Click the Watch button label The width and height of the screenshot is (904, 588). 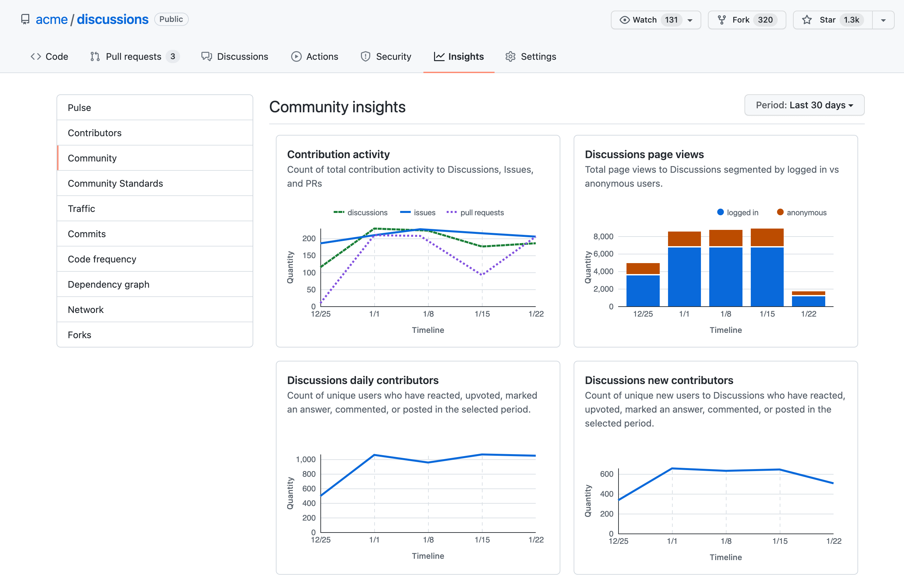point(644,20)
